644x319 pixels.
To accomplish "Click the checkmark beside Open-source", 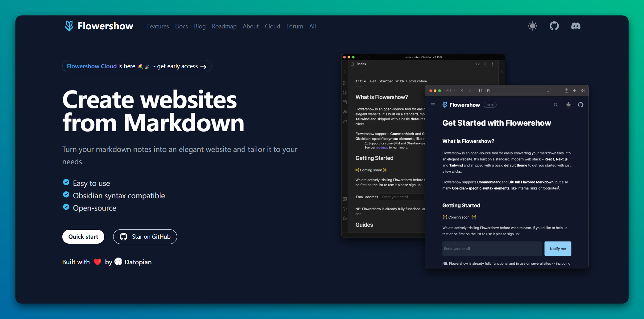I will tap(66, 207).
